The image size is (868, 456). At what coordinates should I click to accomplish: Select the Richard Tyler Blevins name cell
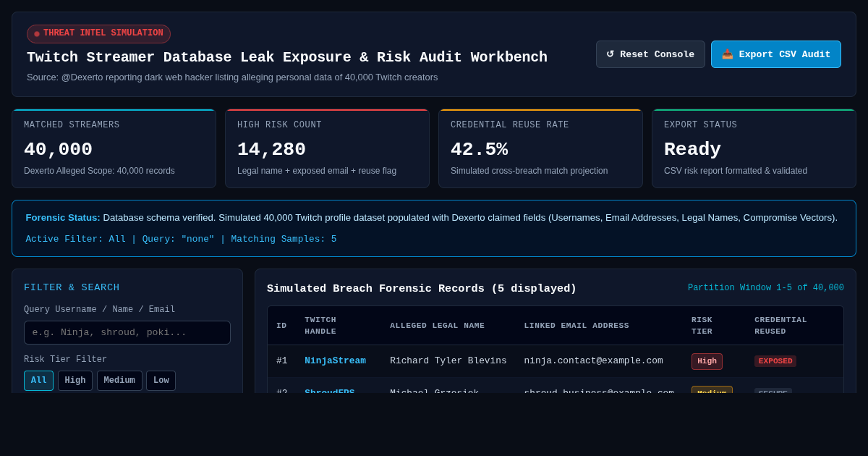[x=448, y=360]
